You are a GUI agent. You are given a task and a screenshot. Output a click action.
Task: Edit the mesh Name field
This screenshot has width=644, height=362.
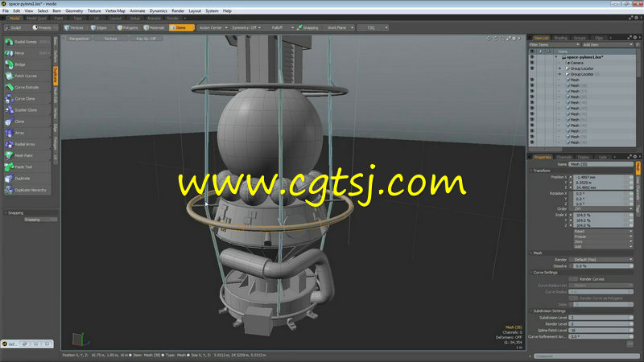601,164
